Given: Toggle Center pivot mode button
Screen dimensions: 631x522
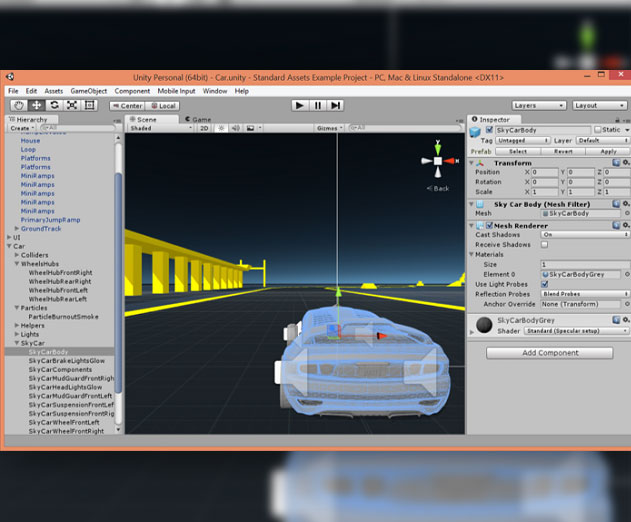Looking at the screenshot, I should pos(127,106).
